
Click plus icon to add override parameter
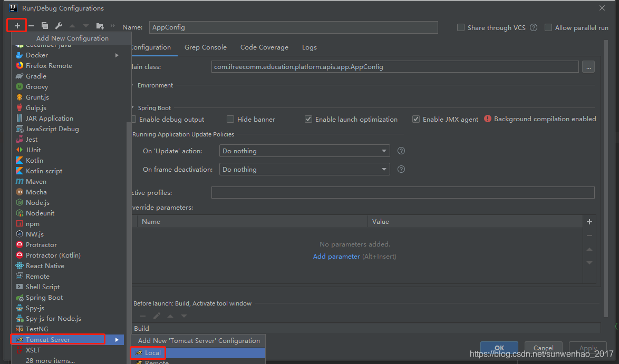(x=589, y=222)
